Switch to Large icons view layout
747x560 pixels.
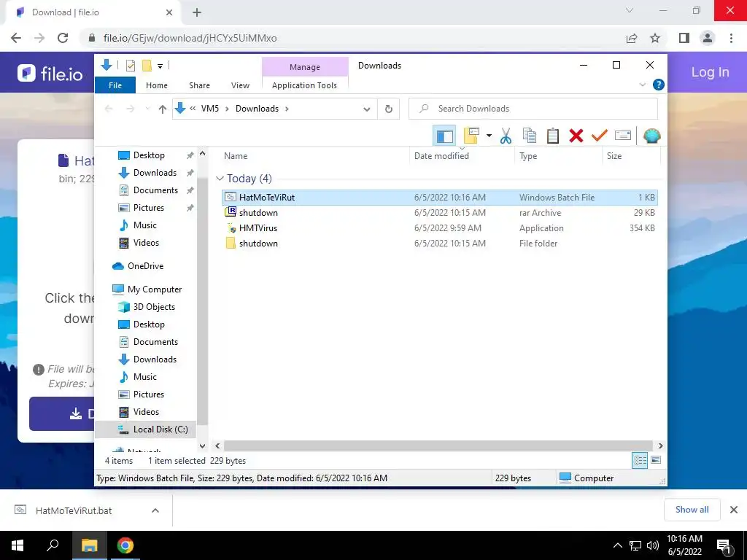tap(656, 460)
